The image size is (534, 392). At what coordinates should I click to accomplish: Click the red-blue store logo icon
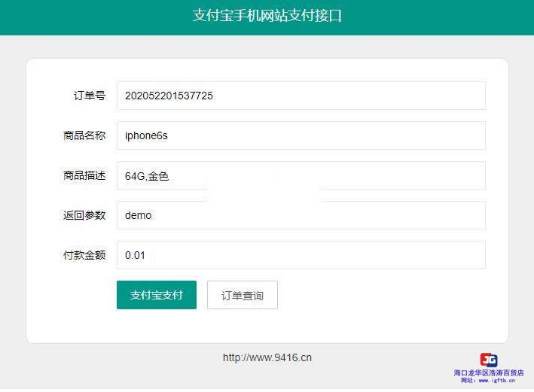[x=488, y=360]
